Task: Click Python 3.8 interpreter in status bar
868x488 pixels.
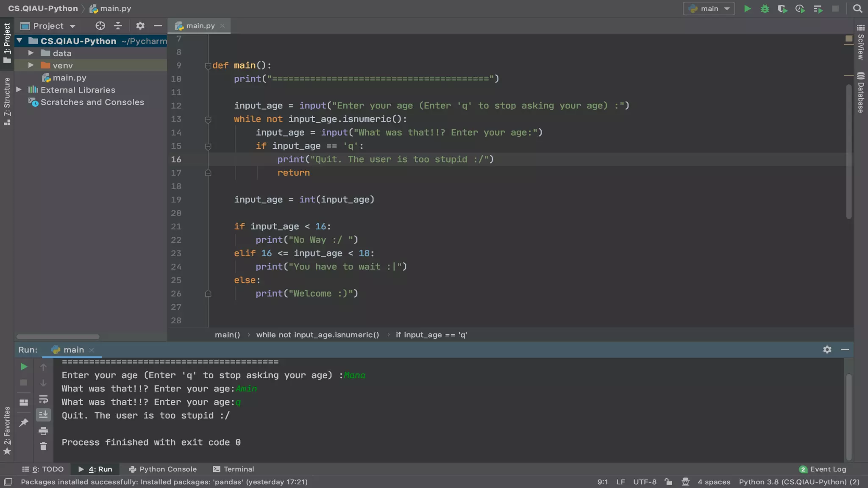Action: (799, 482)
